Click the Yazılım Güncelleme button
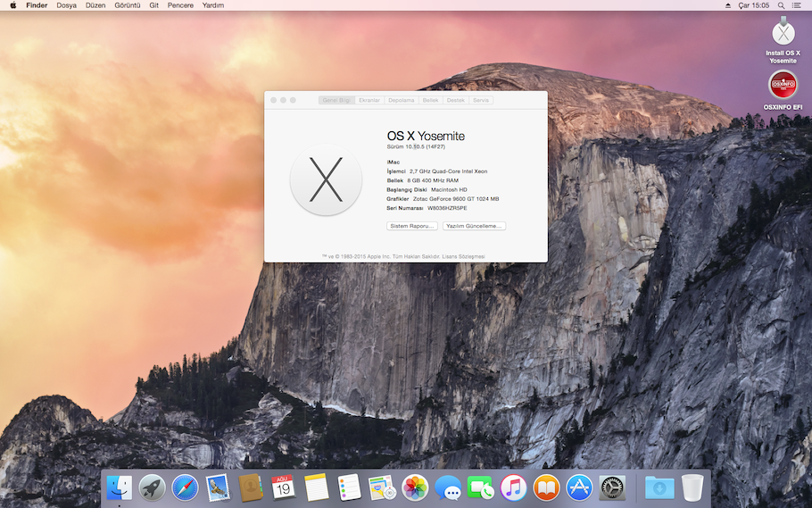 [474, 226]
